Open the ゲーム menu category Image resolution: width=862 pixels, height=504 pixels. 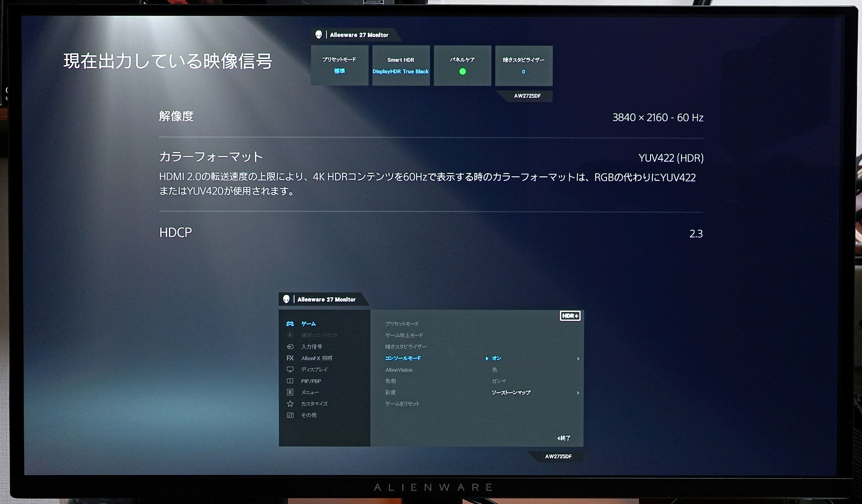tap(308, 324)
